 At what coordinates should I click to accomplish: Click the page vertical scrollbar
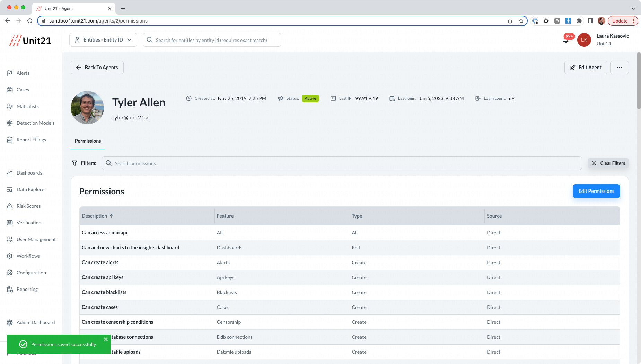click(639, 81)
